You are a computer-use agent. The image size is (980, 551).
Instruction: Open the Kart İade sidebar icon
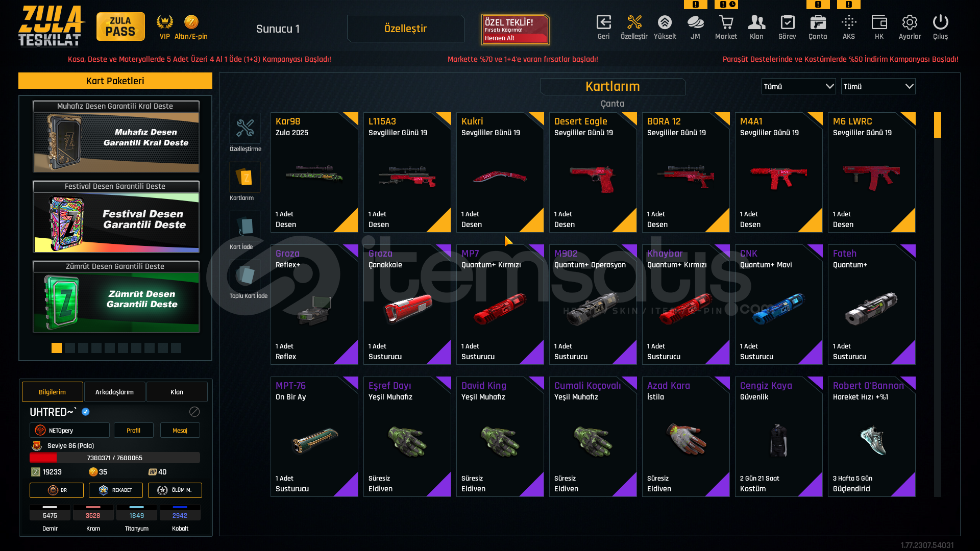pos(245,226)
